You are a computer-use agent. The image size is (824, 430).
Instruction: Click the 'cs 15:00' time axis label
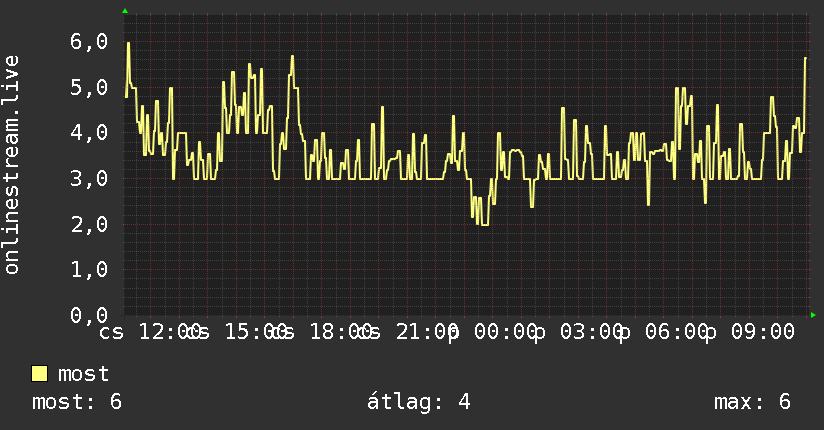click(x=234, y=332)
